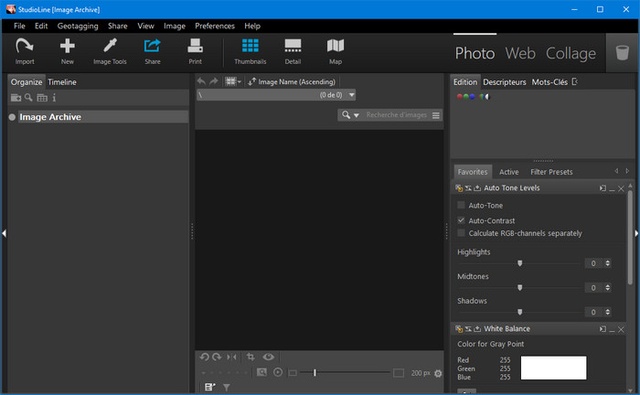Click the funnel filter icon
Image resolution: width=640 pixels, height=395 pixels.
coord(227,387)
